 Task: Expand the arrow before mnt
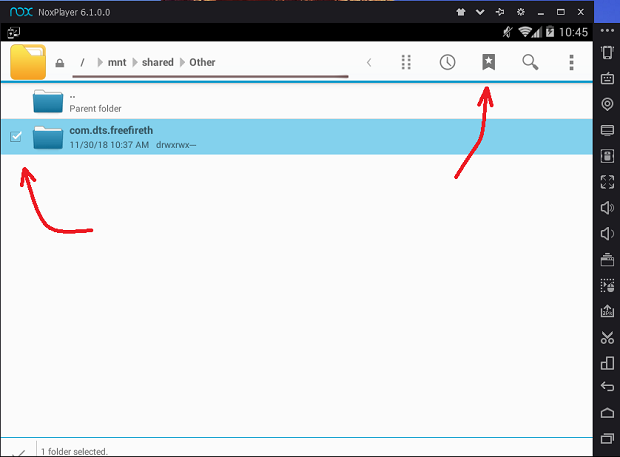(100, 62)
